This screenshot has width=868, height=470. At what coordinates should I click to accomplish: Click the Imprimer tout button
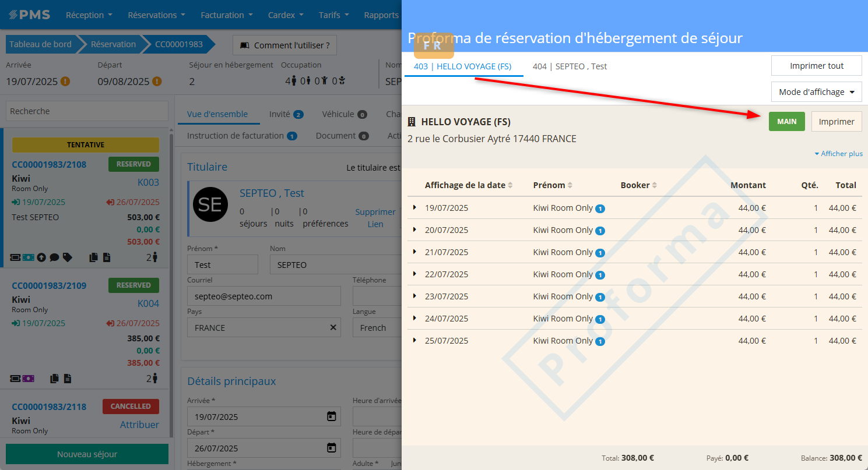(x=816, y=66)
